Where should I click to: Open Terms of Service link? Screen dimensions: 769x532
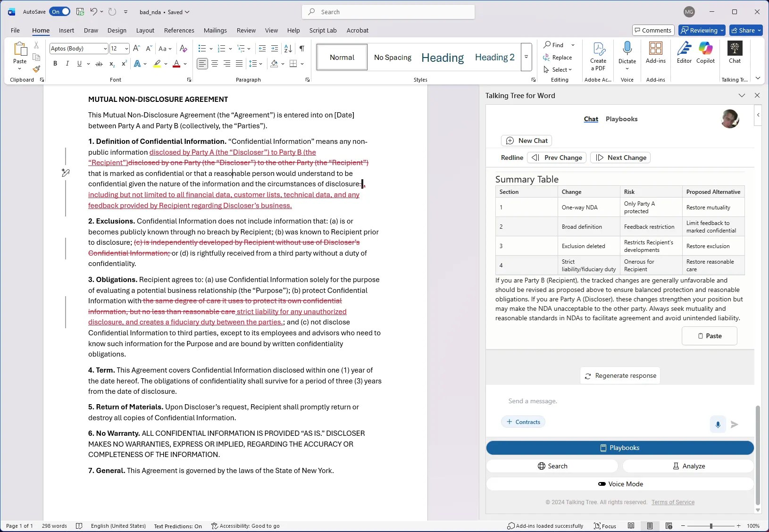673,502
